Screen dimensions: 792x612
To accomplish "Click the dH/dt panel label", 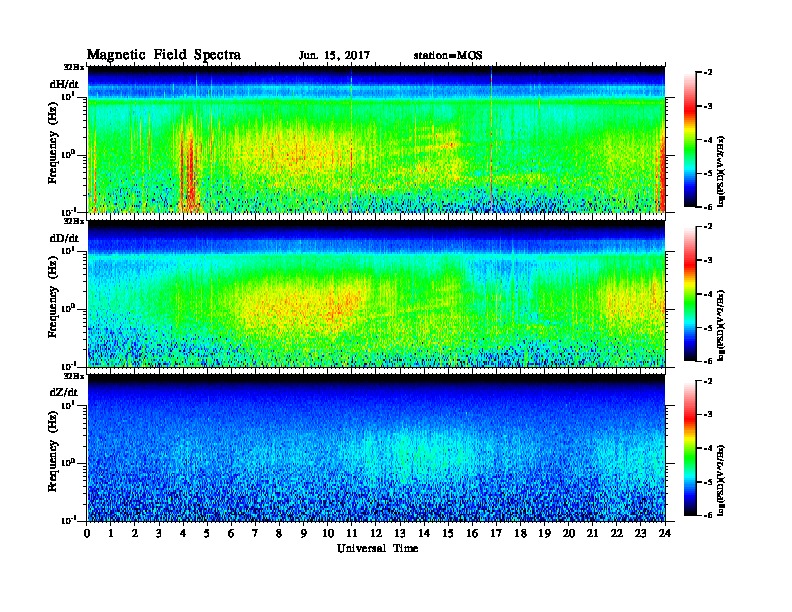I will (64, 84).
